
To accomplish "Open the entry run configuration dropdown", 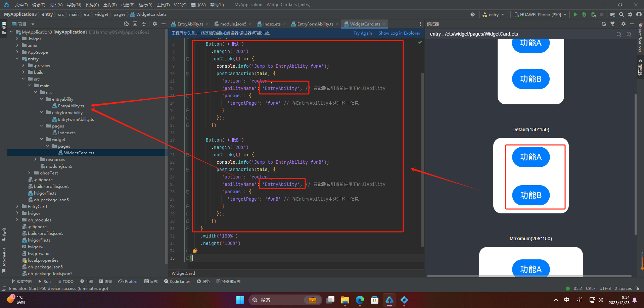I will [x=493, y=14].
